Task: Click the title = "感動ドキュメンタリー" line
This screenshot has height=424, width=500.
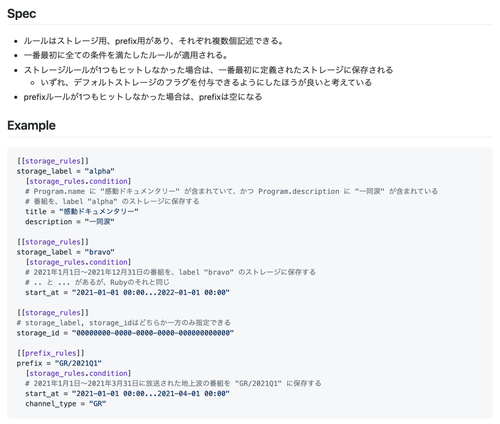Action: (x=82, y=212)
